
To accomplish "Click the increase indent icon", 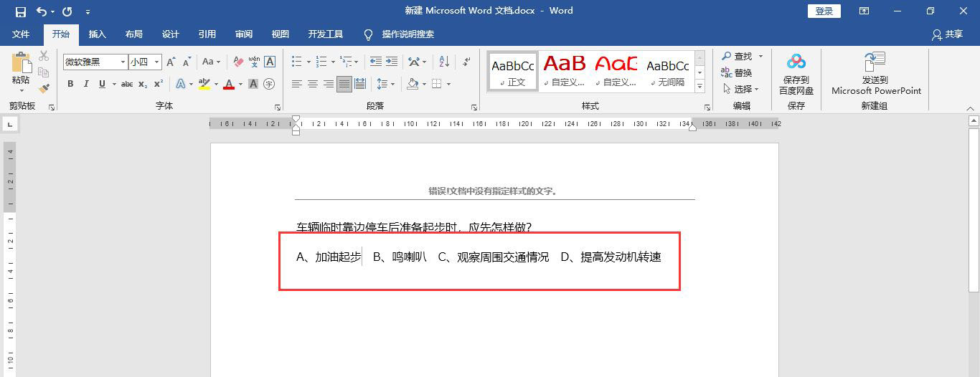I will 392,62.
